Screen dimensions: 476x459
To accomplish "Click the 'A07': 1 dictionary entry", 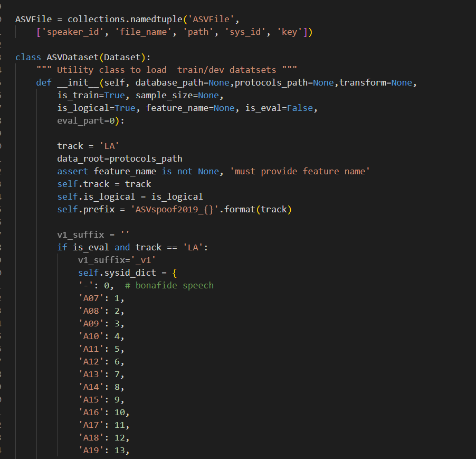I will tap(101, 298).
